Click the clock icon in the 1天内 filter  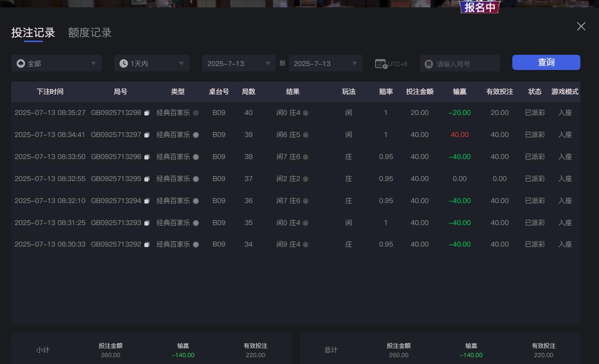click(x=123, y=63)
